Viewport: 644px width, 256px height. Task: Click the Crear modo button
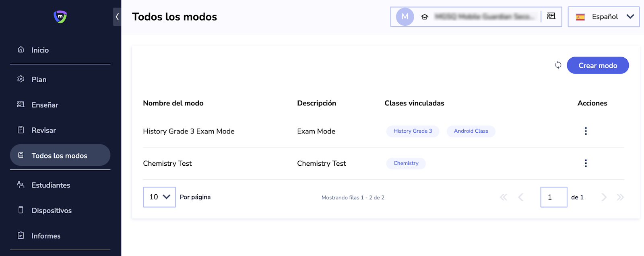(598, 65)
